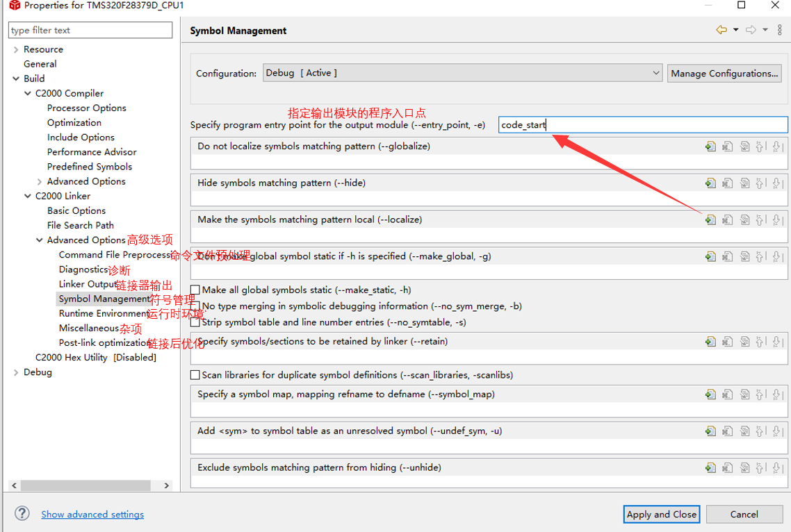Click tree scrollbar right arrow
The height and width of the screenshot is (532, 791).
tap(167, 485)
